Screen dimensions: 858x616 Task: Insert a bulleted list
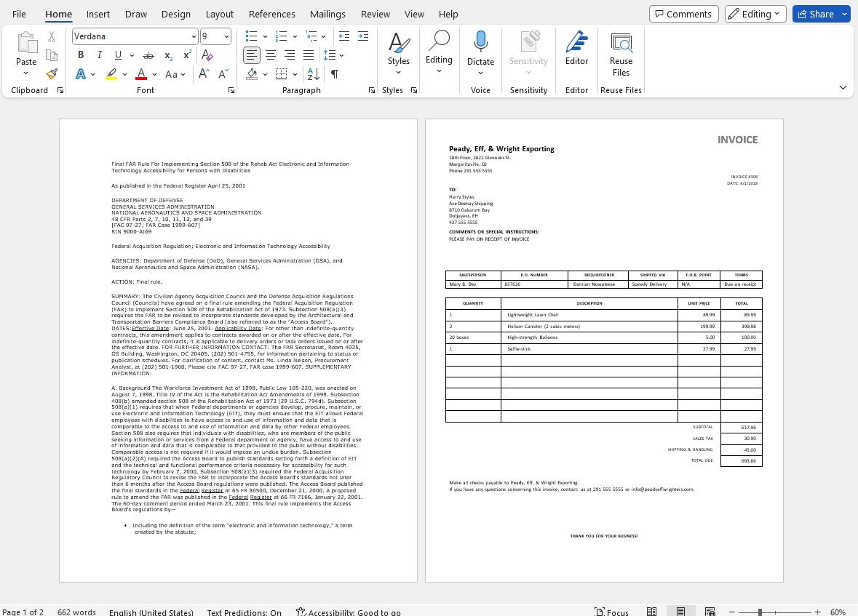coord(251,36)
